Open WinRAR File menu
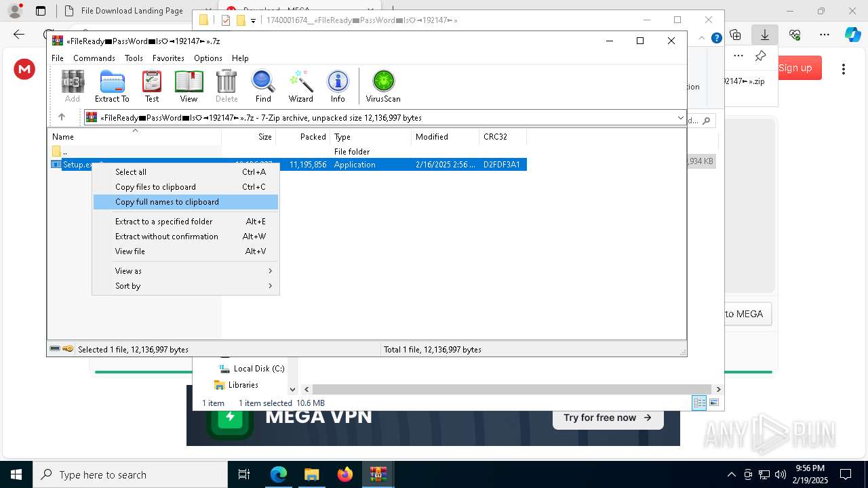The image size is (868, 488). click(58, 58)
